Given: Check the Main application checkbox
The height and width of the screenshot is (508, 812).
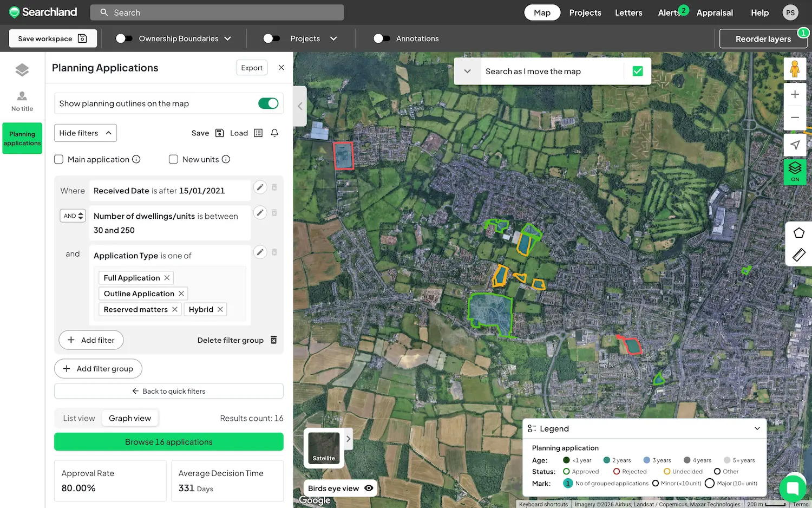Looking at the screenshot, I should tap(58, 159).
